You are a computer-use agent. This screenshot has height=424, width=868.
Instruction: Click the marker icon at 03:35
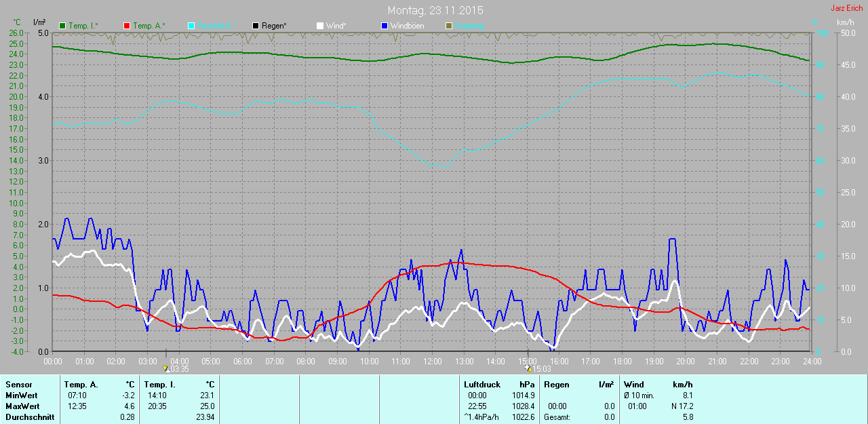click(x=167, y=369)
